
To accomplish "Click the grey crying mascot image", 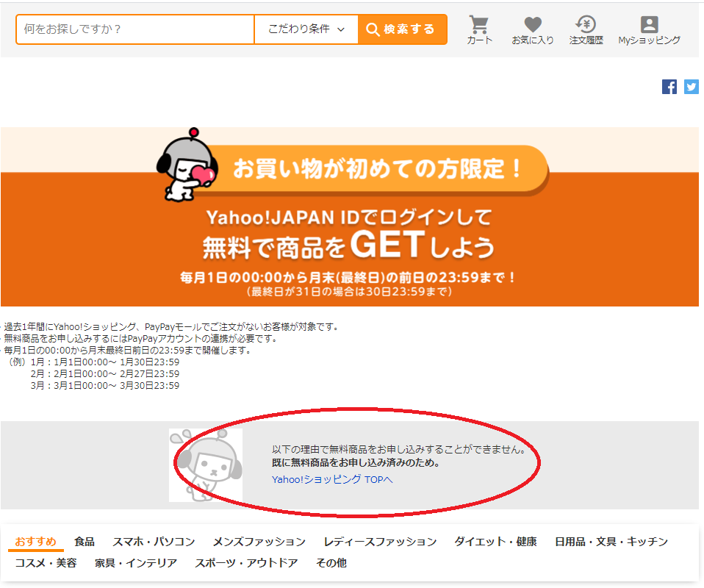I will pos(206,465).
